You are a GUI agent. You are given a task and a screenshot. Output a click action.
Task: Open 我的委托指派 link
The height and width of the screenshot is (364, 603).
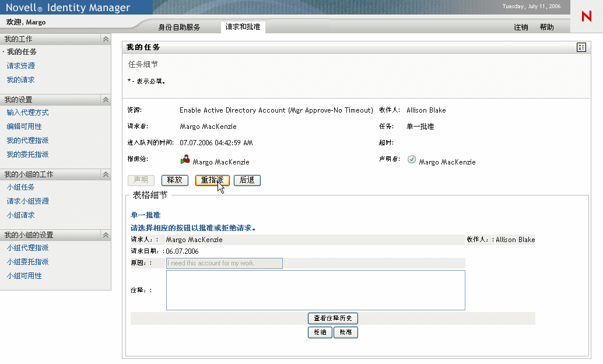coord(27,155)
